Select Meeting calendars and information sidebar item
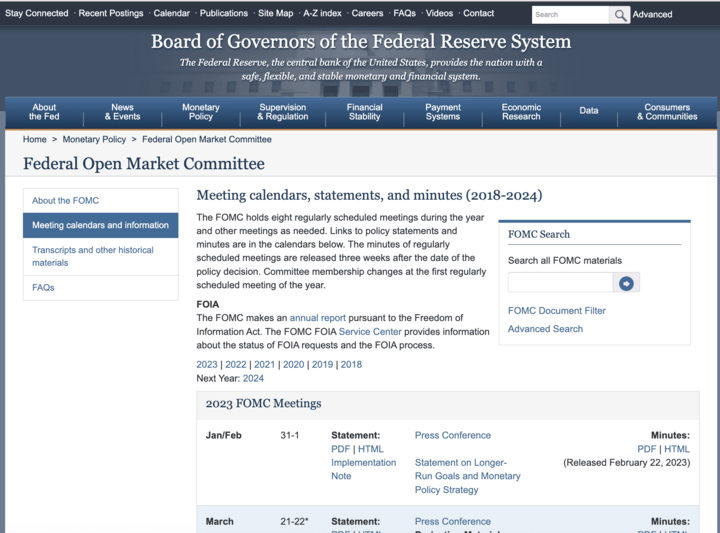This screenshot has width=720, height=533. (101, 225)
